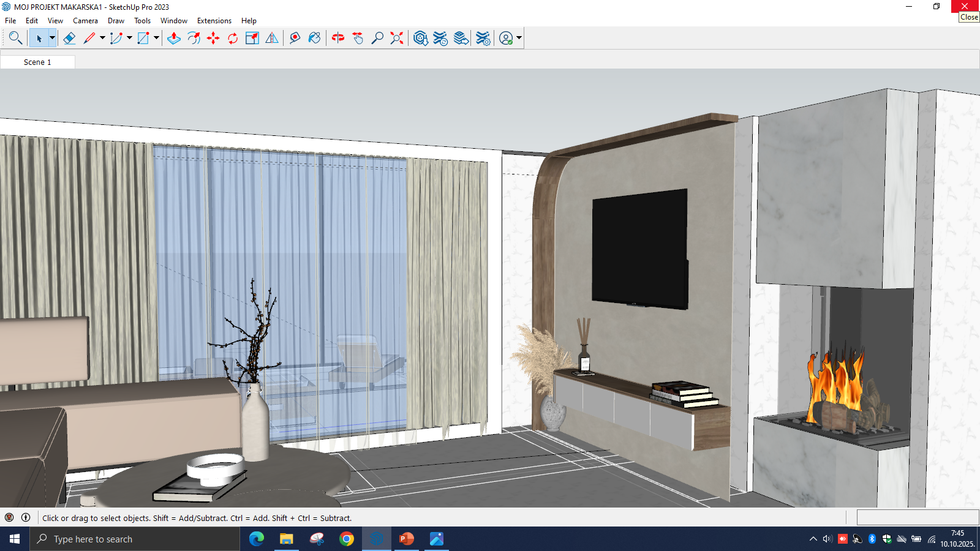
Task: Open the Camera menu
Action: click(x=85, y=21)
